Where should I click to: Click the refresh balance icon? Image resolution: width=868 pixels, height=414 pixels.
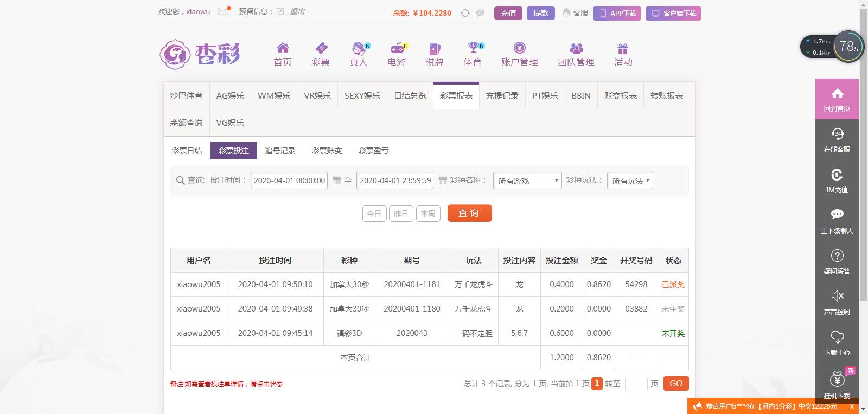(465, 13)
